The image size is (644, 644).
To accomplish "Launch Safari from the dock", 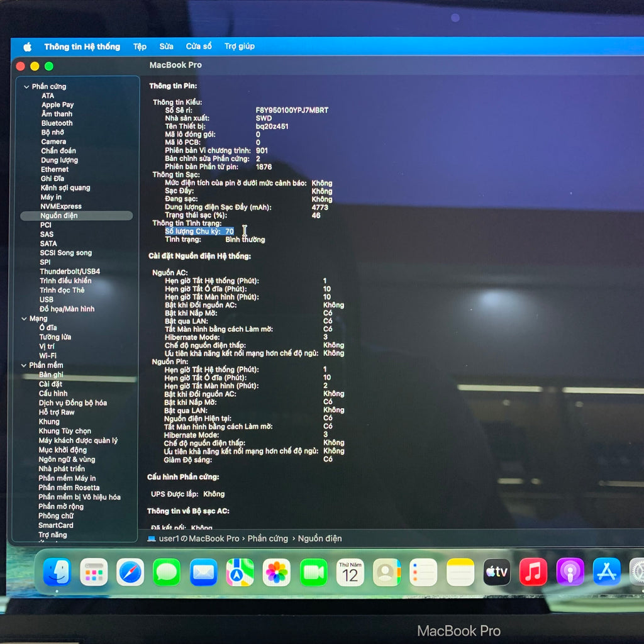I will [130, 572].
